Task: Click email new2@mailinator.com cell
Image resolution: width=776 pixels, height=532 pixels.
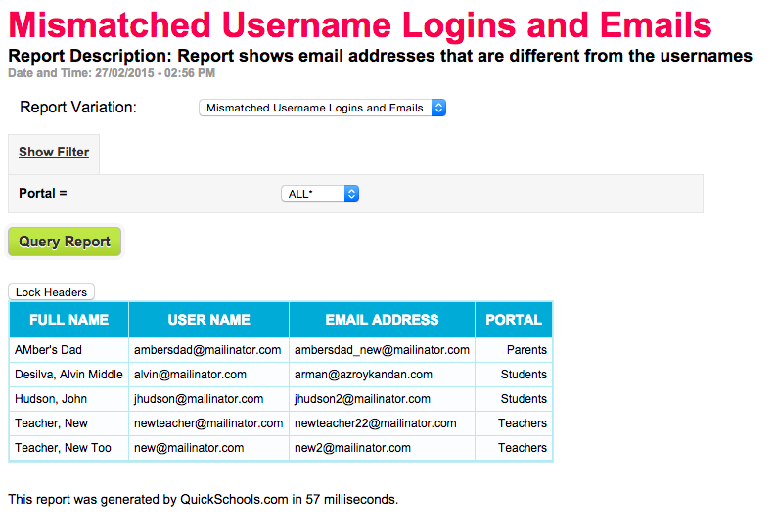Action: pos(352,448)
